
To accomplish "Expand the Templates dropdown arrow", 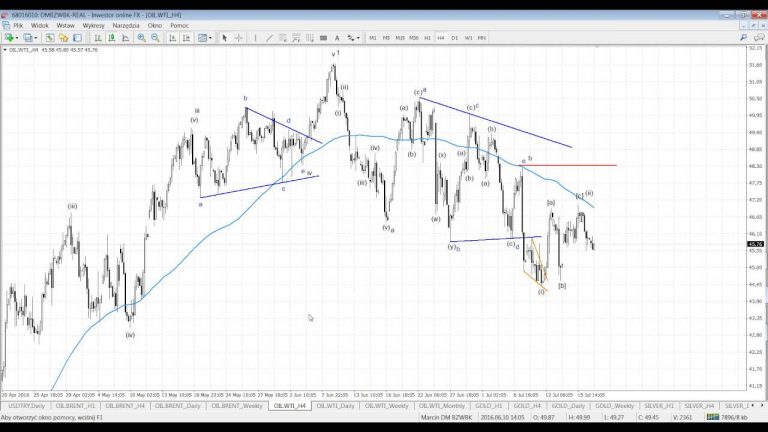I will pos(211,38).
